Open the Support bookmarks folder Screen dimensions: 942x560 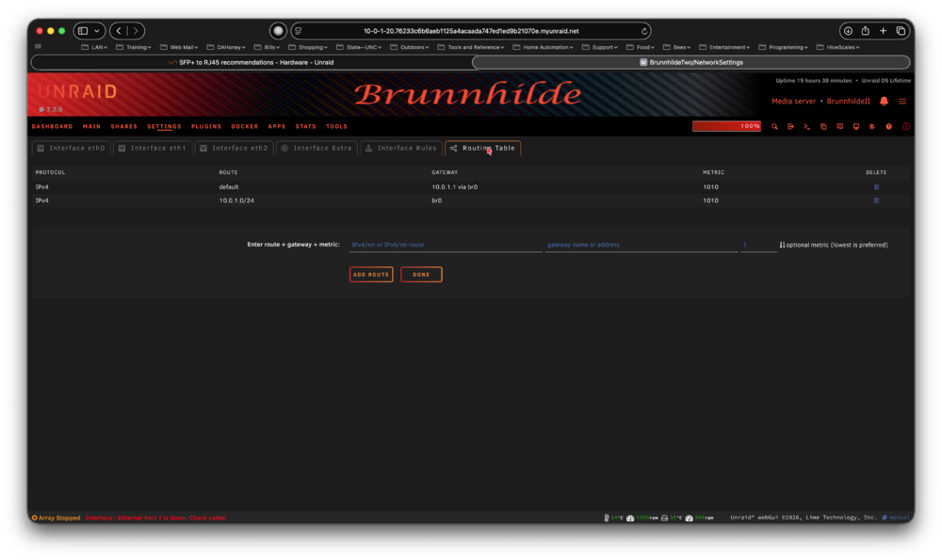[x=599, y=47]
